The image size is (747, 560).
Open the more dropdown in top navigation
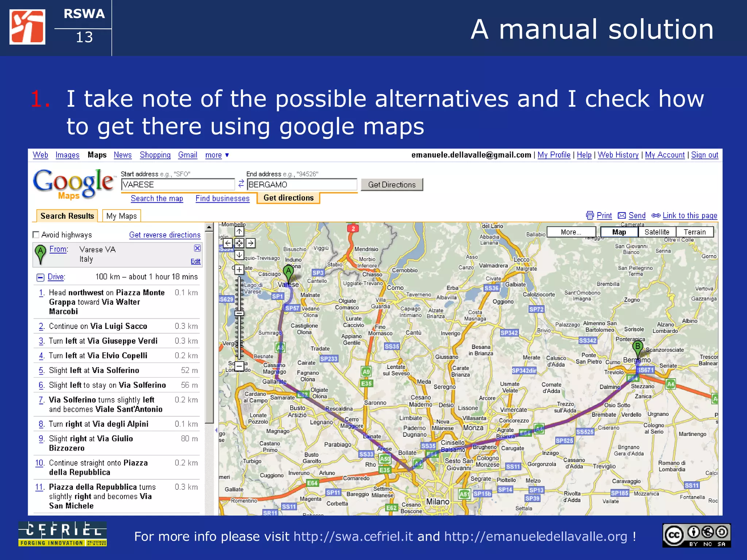(217, 155)
